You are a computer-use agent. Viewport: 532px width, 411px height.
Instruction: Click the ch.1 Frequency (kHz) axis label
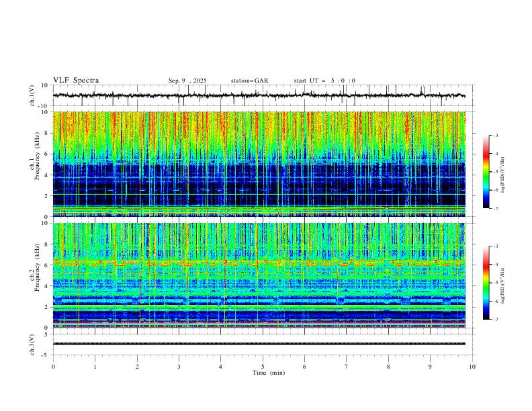[35, 156]
